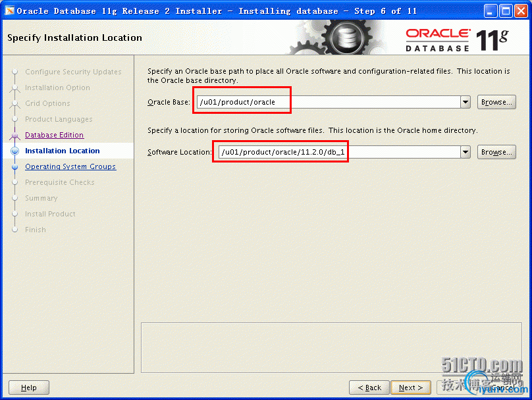Viewport: 532px width, 400px height.
Task: Browse for the Oracle Base directory
Action: 496,102
